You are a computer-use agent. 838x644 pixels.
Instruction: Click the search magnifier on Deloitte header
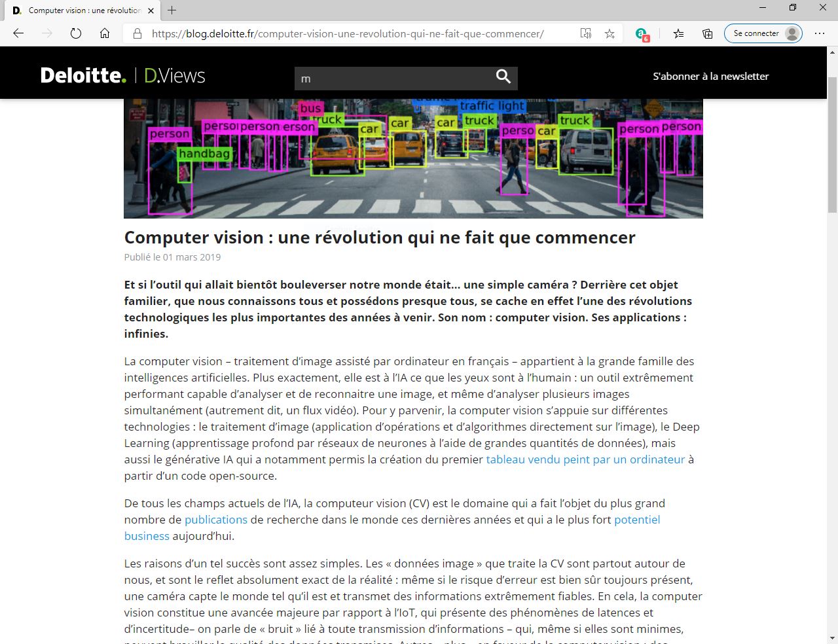pyautogui.click(x=503, y=77)
